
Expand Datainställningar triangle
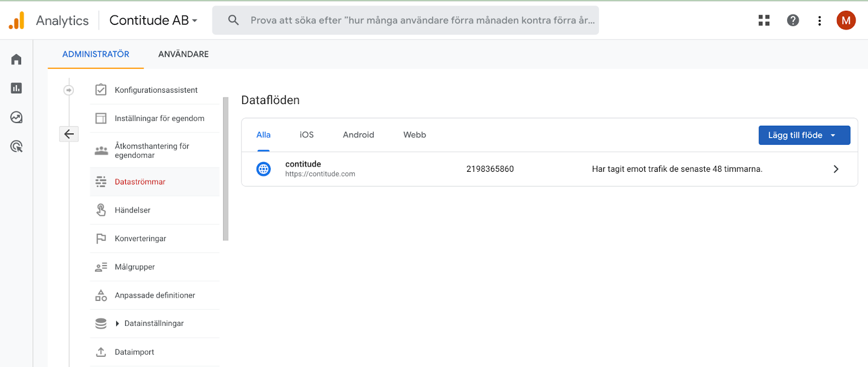(117, 324)
